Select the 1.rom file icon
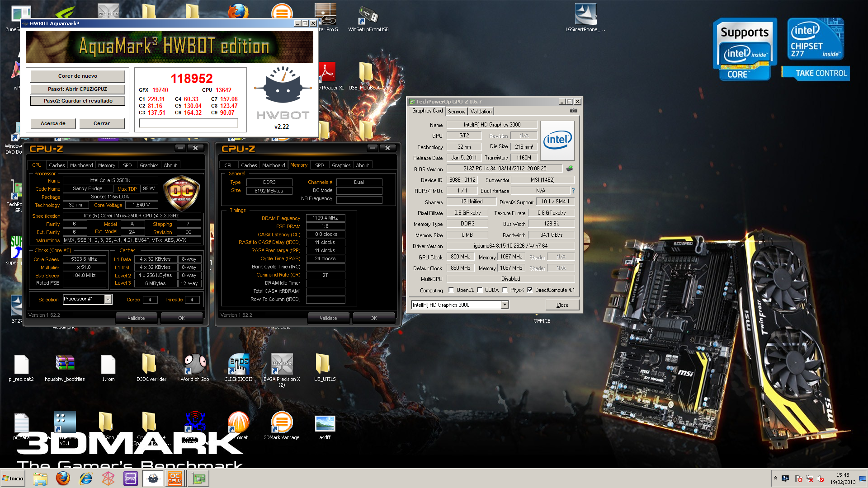 (108, 367)
